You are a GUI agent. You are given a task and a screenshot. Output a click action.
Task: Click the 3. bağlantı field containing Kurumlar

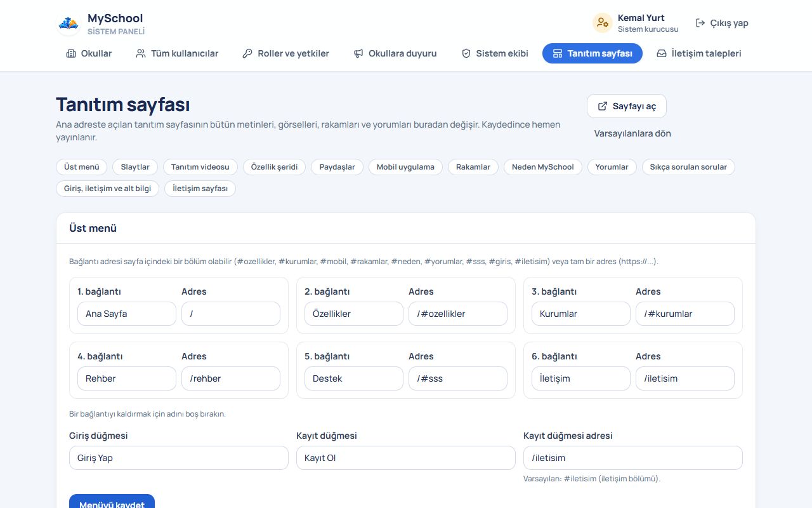click(581, 314)
